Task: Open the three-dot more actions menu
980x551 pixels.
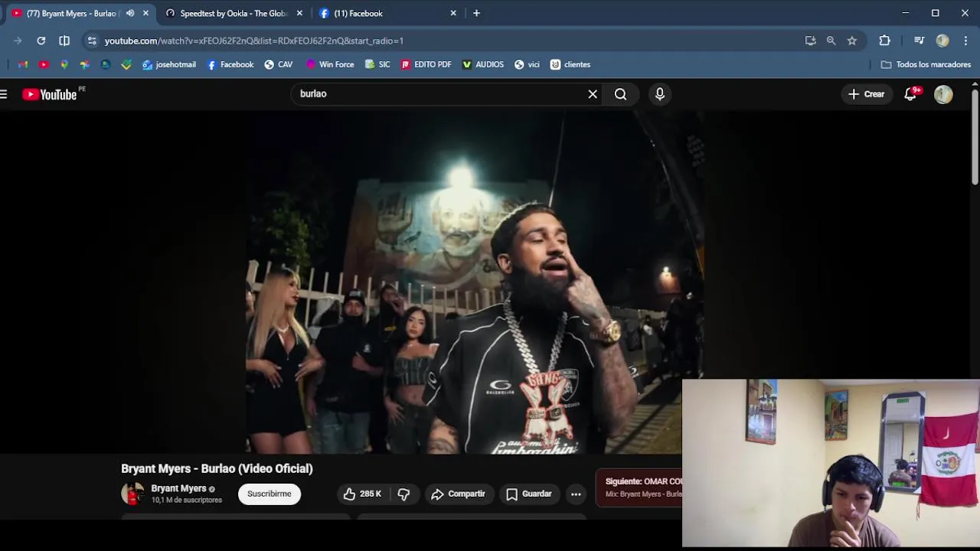Action: point(576,494)
